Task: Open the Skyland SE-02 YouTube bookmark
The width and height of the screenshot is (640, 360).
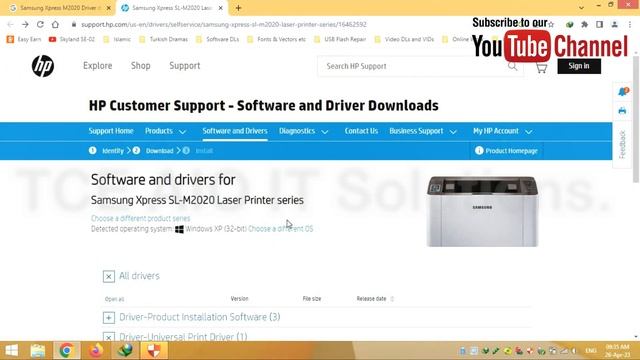Action: coord(72,39)
